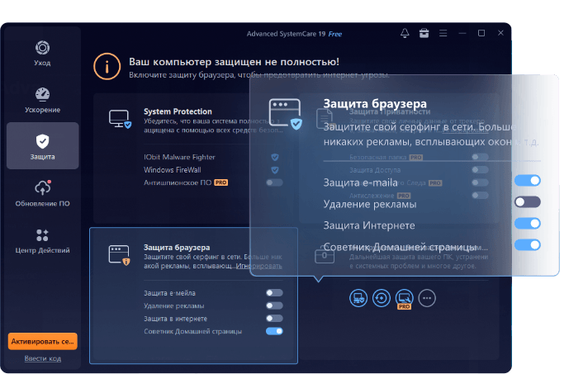The width and height of the screenshot is (588, 374).
Task: Click the System Protection monitor icon
Action: point(120,119)
